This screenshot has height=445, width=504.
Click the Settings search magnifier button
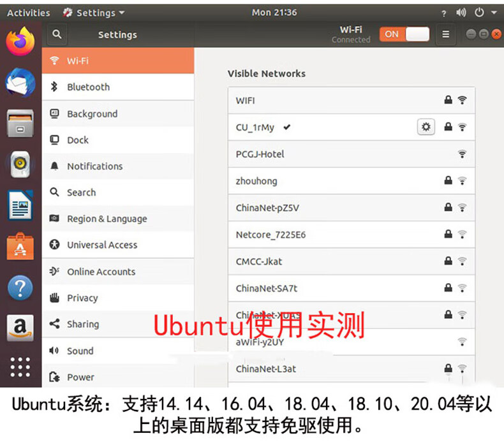tap(57, 34)
